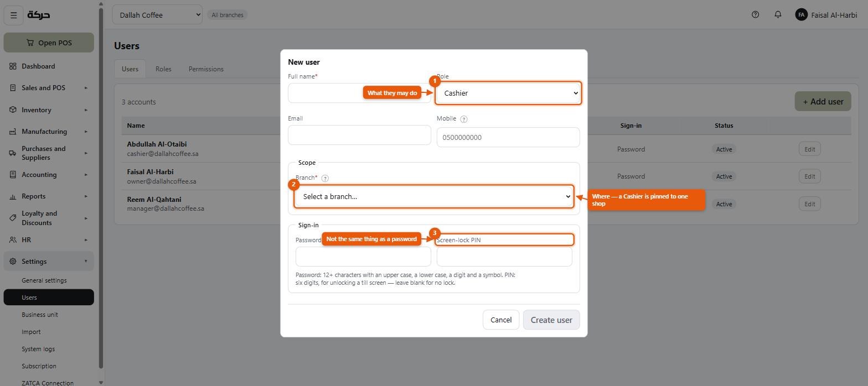Image resolution: width=868 pixels, height=386 pixels.
Task: Click the help icon beside Mobile
Action: [464, 119]
